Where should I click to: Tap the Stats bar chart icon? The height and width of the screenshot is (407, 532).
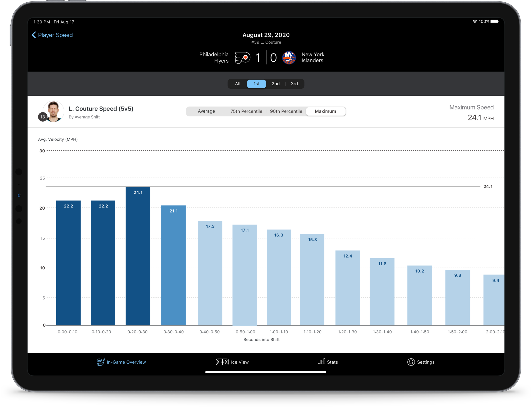coord(321,362)
